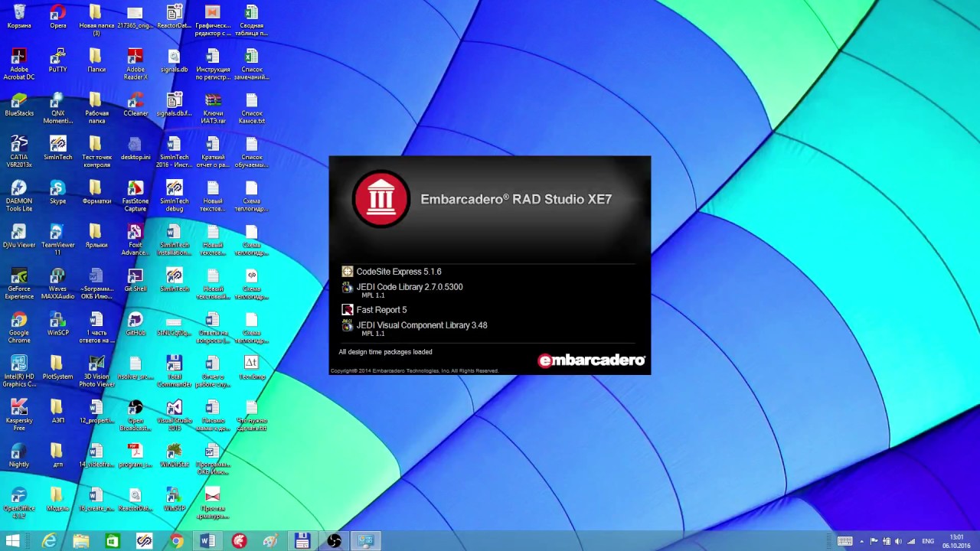Select the Visual Studio 2015 shortcut
Screen dimensions: 980x551
(x=175, y=415)
